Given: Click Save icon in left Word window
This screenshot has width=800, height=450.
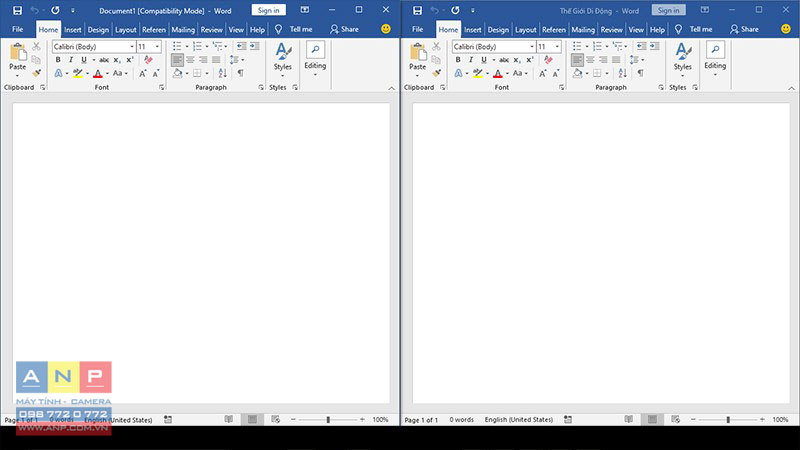Looking at the screenshot, I should tap(17, 10).
